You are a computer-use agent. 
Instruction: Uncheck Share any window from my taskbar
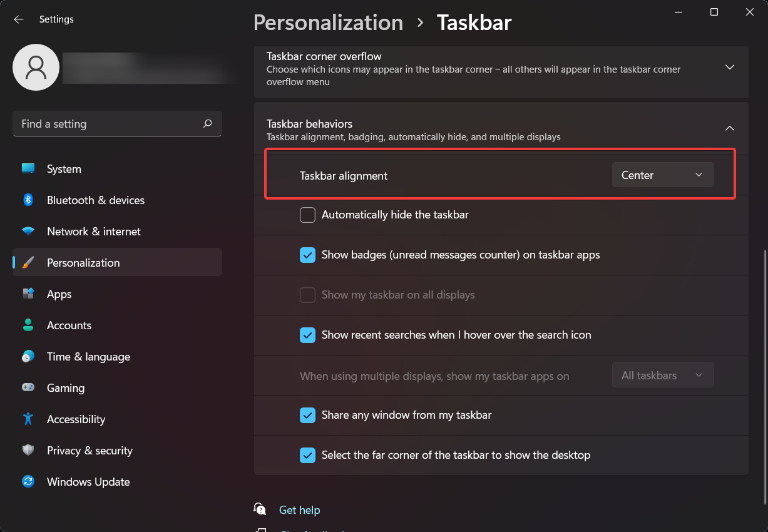click(x=307, y=415)
